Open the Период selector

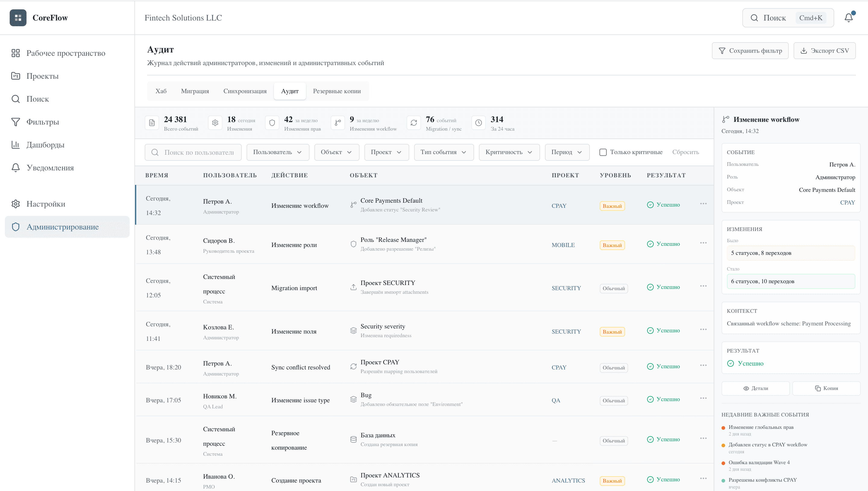coord(567,152)
